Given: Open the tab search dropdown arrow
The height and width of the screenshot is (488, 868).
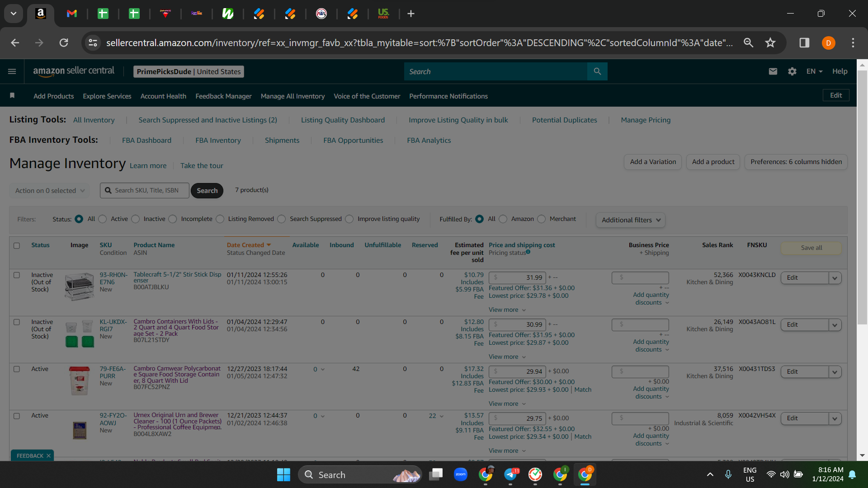Looking at the screenshot, I should click(x=14, y=14).
